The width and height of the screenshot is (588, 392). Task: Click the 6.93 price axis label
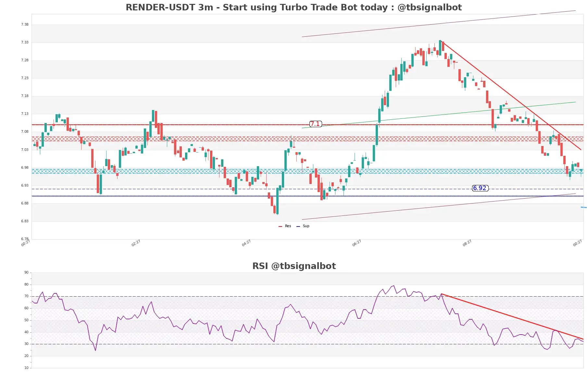click(x=25, y=186)
